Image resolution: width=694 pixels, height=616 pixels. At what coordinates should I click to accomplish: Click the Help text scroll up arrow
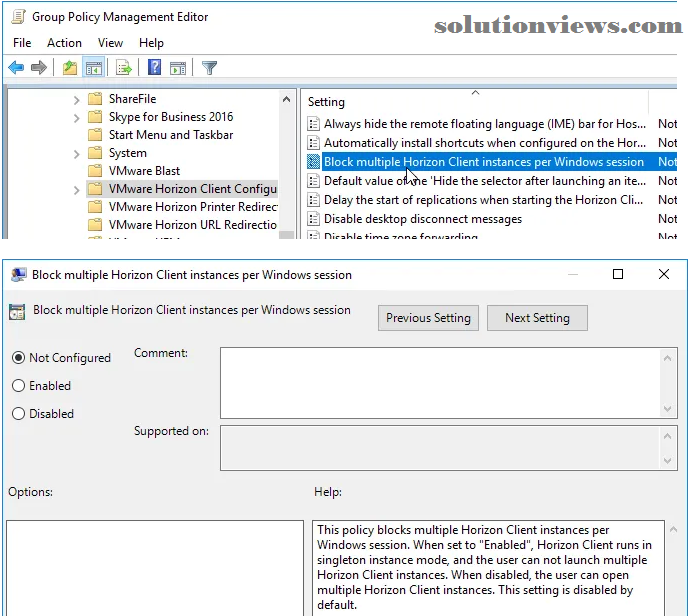[674, 529]
